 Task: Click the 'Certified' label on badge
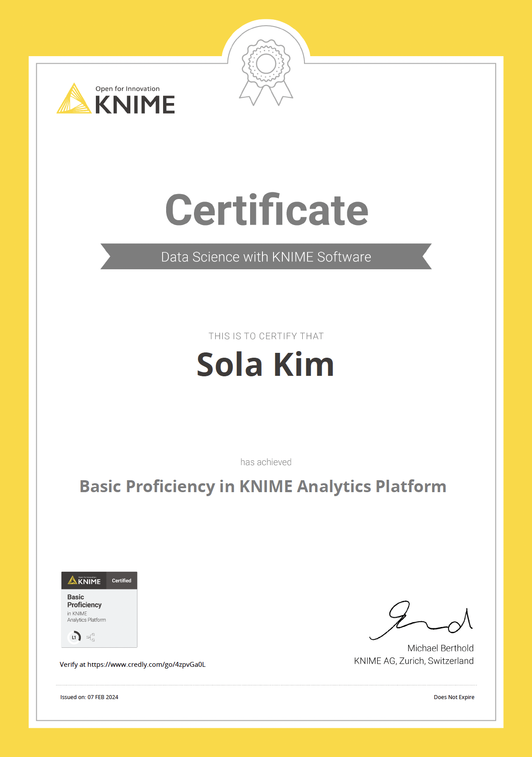[x=122, y=581]
